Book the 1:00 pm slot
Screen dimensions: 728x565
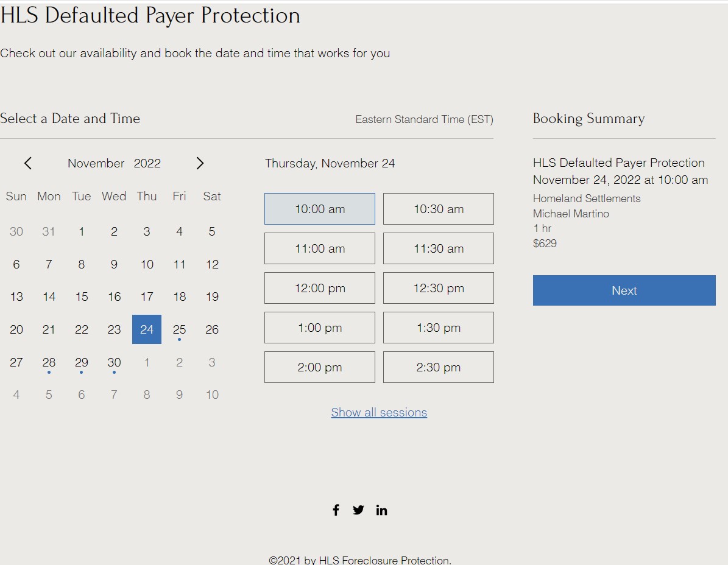319,328
